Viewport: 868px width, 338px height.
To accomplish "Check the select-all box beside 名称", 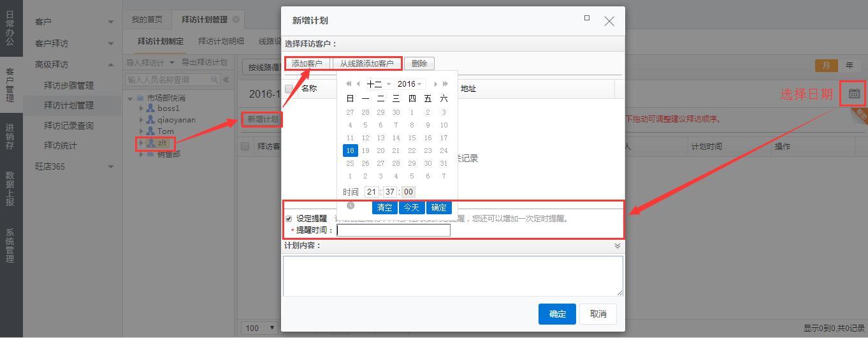I will point(289,89).
